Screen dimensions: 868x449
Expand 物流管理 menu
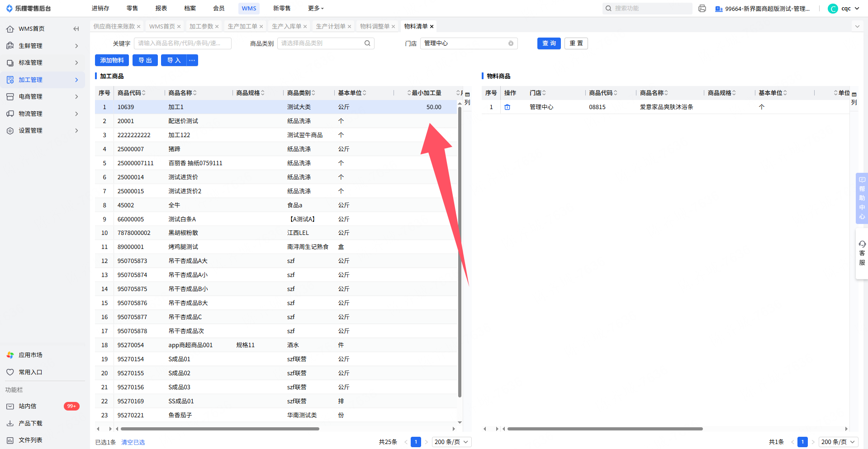[43, 114]
